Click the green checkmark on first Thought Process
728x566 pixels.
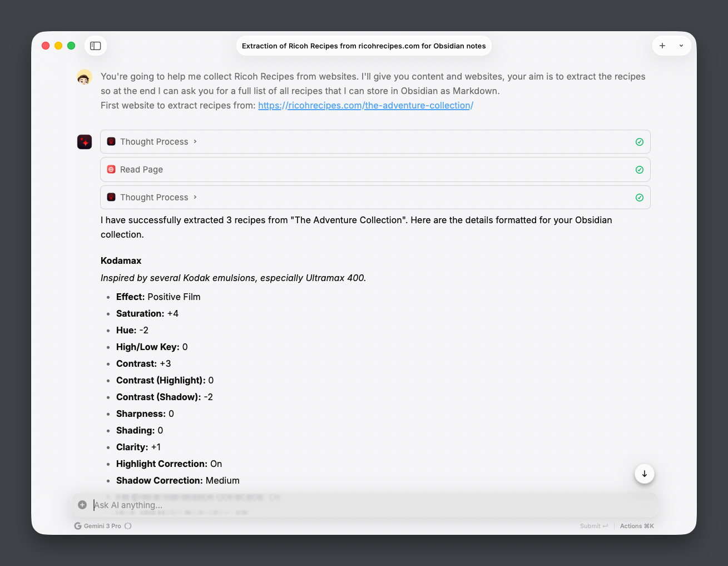click(x=640, y=142)
